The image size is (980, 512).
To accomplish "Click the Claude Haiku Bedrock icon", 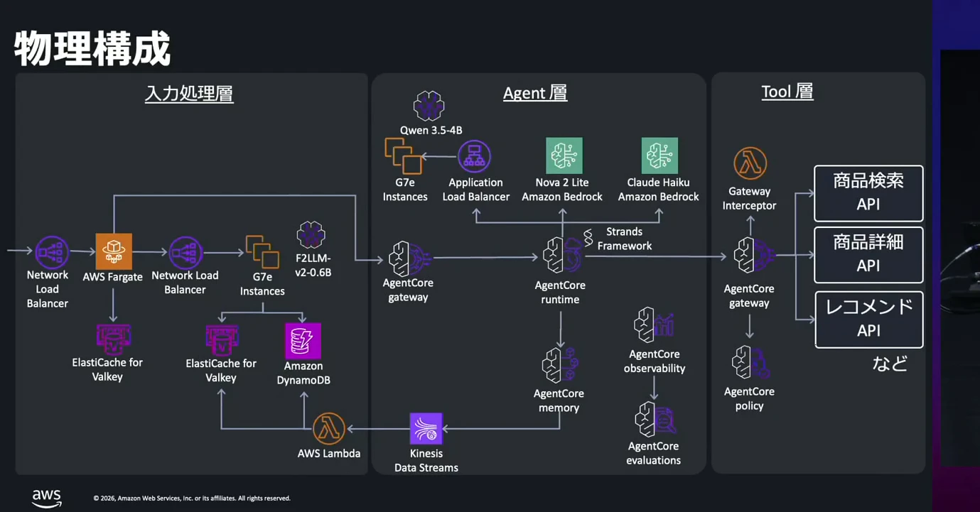I will coord(659,156).
